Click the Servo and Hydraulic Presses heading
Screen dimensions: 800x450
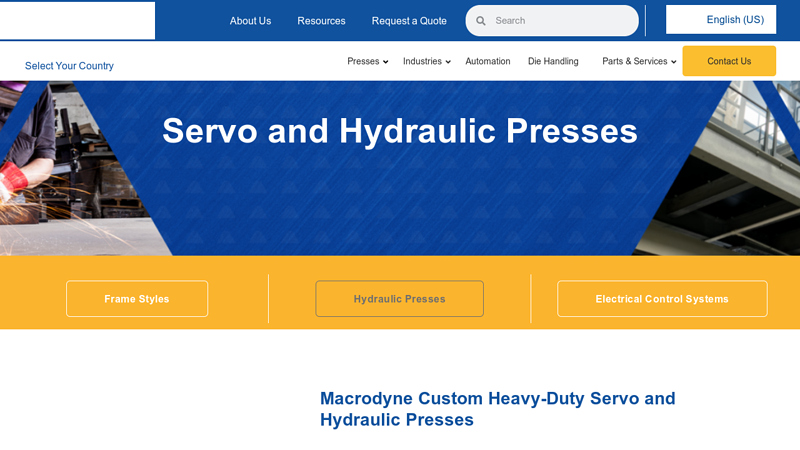400,131
